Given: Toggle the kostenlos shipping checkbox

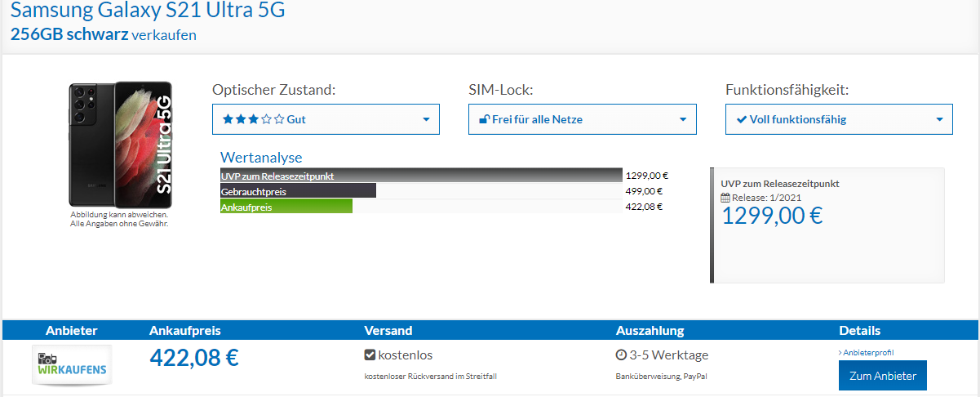Looking at the screenshot, I should click(370, 355).
